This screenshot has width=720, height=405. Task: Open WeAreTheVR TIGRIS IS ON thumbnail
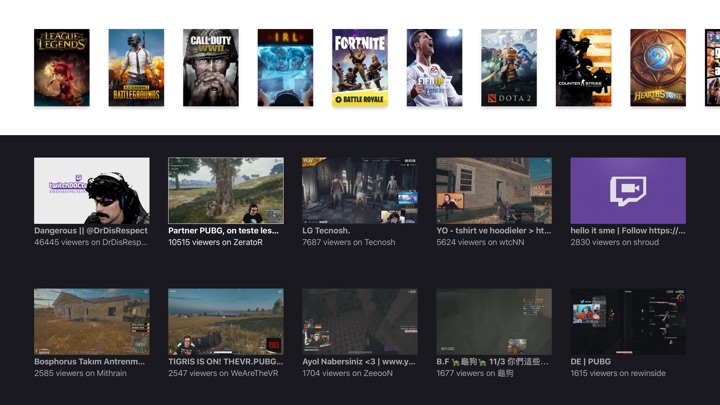[226, 321]
